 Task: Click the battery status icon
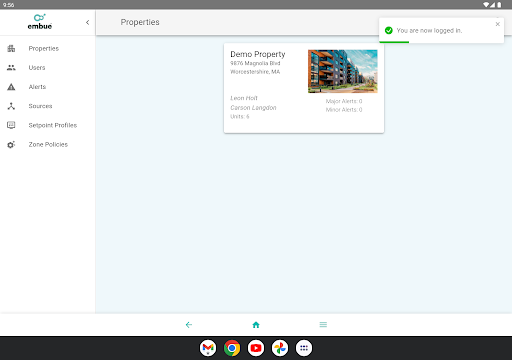click(499, 5)
